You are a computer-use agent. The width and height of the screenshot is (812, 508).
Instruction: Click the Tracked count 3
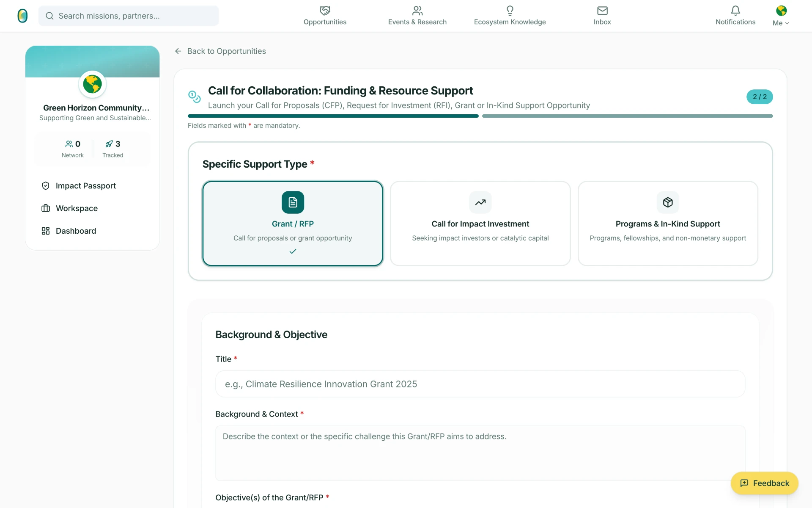pyautogui.click(x=118, y=144)
